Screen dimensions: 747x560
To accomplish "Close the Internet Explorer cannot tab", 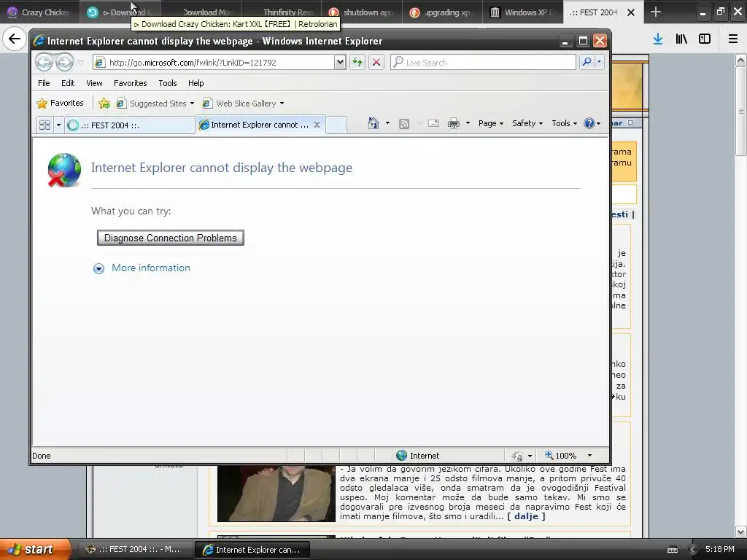I will point(317,125).
